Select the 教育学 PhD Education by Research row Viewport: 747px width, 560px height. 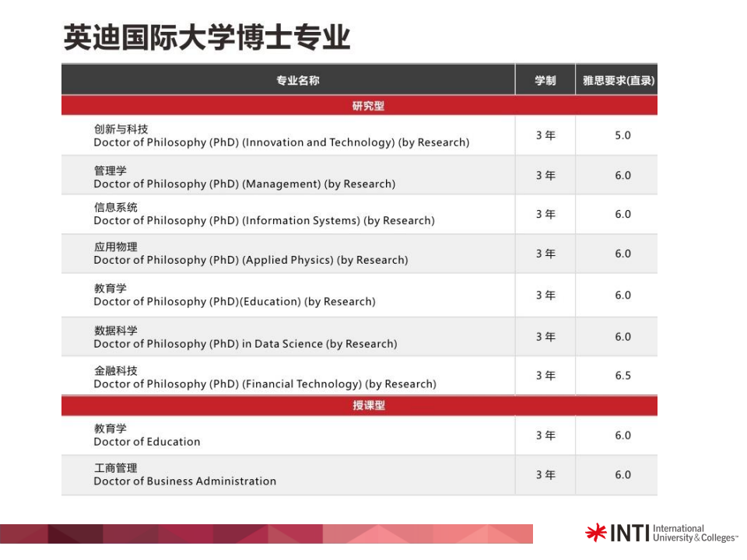(x=359, y=296)
